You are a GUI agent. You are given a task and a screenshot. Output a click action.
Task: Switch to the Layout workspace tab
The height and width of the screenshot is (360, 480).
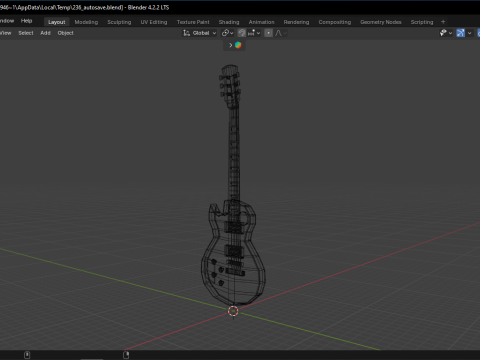pyautogui.click(x=57, y=22)
